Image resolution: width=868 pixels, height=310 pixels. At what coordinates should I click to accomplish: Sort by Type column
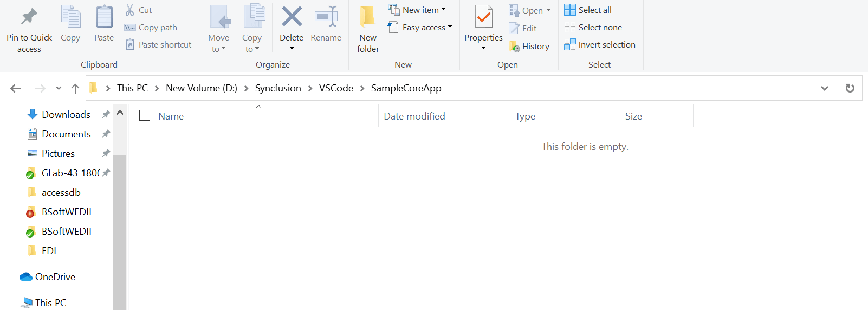(x=525, y=116)
